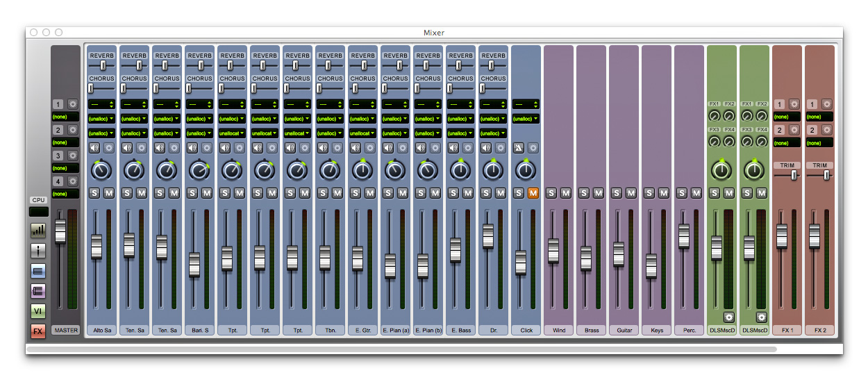Click the pan knob on Alto Sa strip
Viewport: 868px width, 382px height.
101,169
